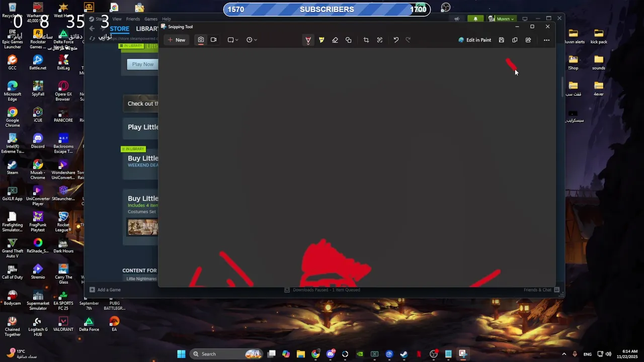
Task: Open Steam from taskbar
Action: click(x=404, y=354)
